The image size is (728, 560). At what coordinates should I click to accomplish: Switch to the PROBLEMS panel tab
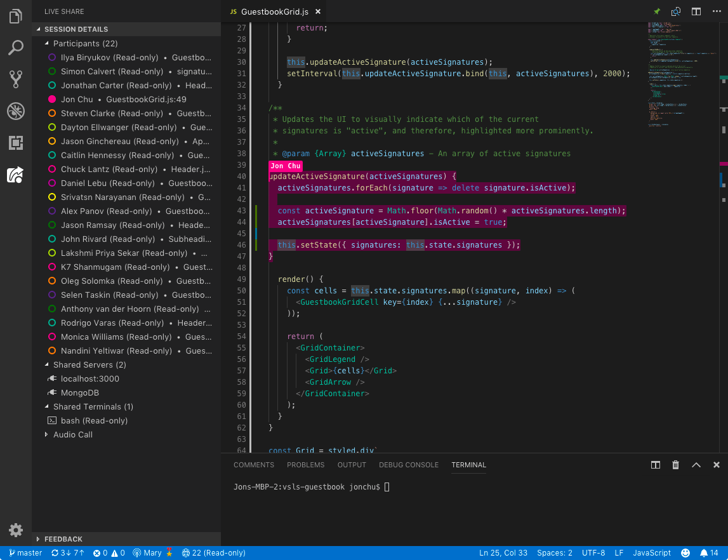[x=305, y=465]
